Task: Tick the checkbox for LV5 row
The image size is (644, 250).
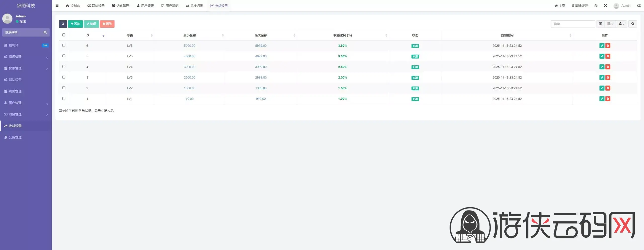Action: click(x=64, y=56)
